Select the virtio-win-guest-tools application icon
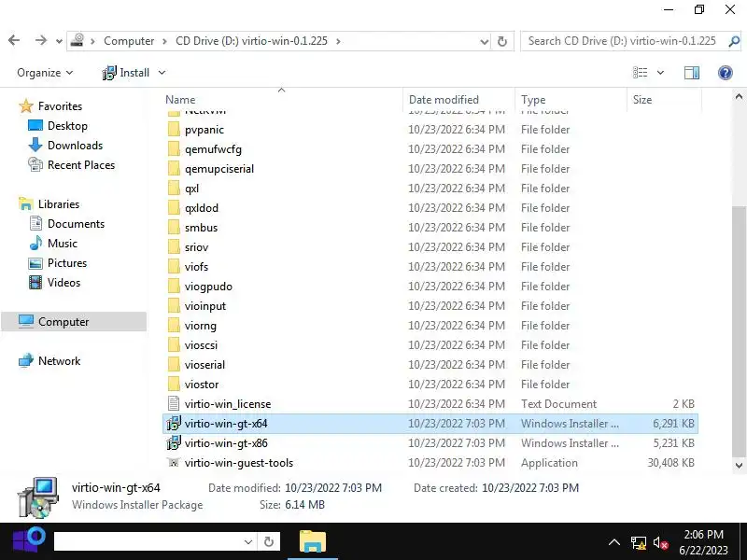The image size is (747, 560). pos(174,462)
